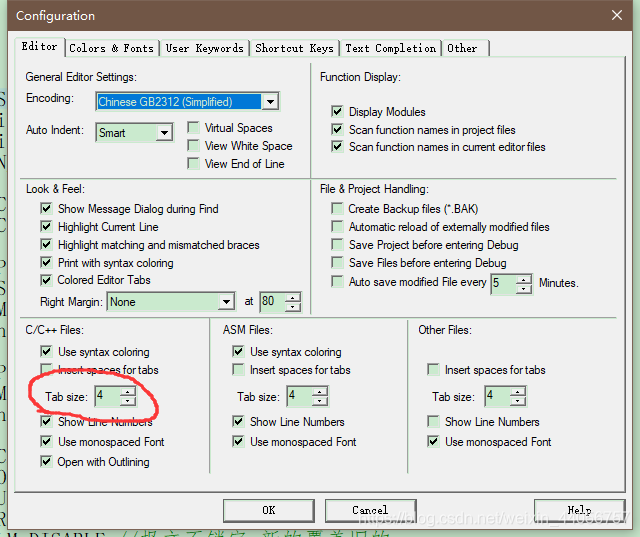
Task: Toggle Highlight Current Line checkbox
Action: [x=46, y=226]
